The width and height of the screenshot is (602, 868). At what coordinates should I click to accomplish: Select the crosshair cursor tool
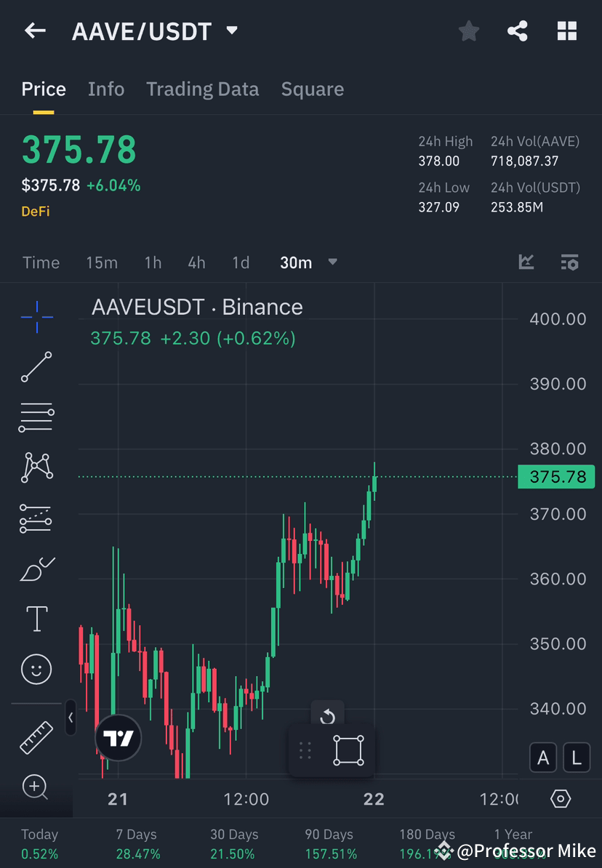pyautogui.click(x=36, y=316)
